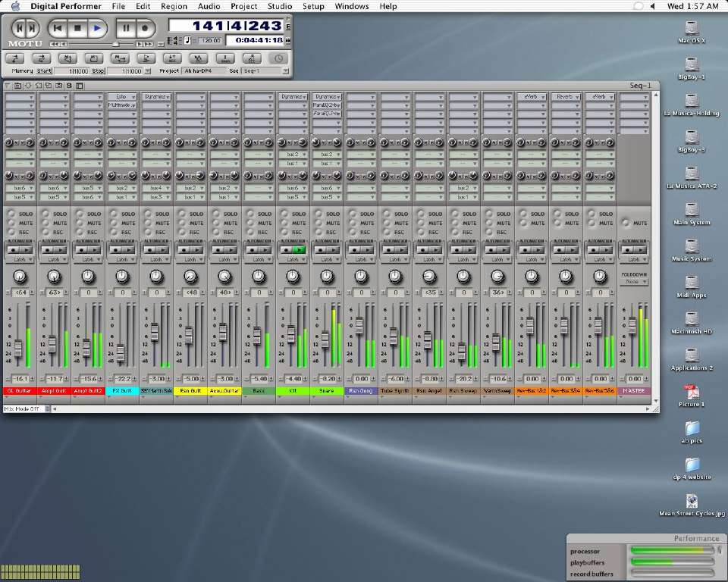Mute the Kit track

[284, 223]
